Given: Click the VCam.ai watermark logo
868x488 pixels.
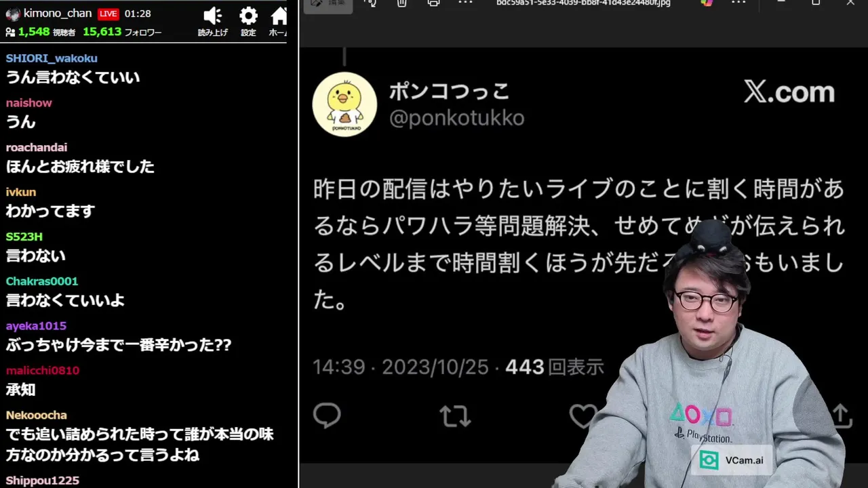Looking at the screenshot, I should 731,460.
